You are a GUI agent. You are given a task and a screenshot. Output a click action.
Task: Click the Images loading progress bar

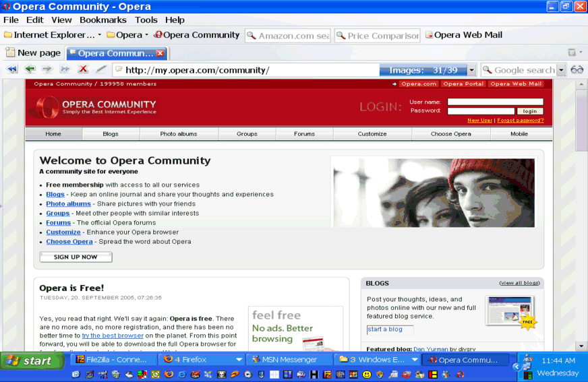(423, 70)
